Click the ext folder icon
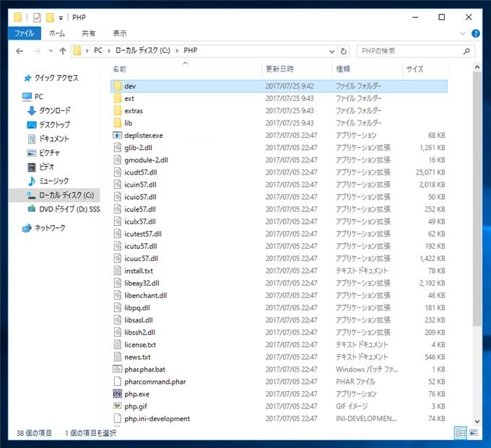 pos(118,98)
